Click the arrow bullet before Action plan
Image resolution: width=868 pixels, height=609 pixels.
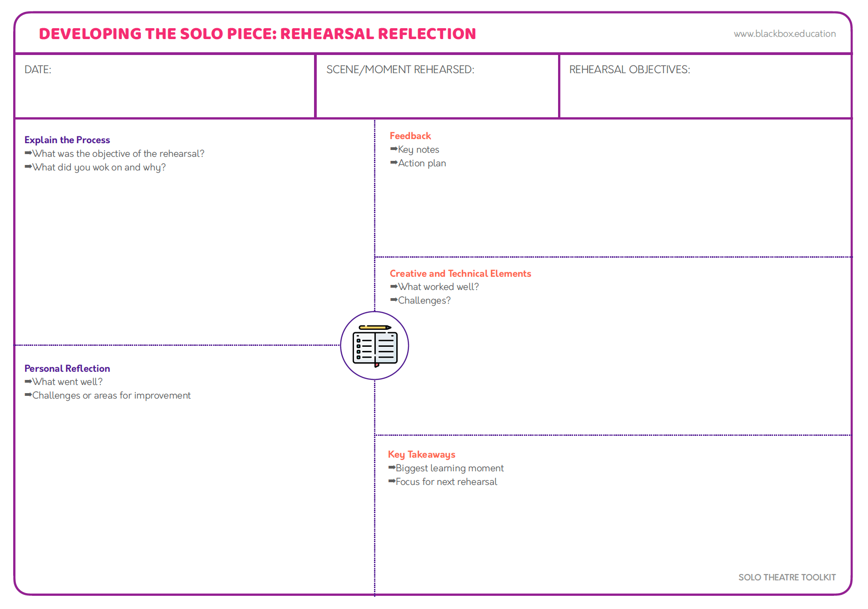[394, 163]
